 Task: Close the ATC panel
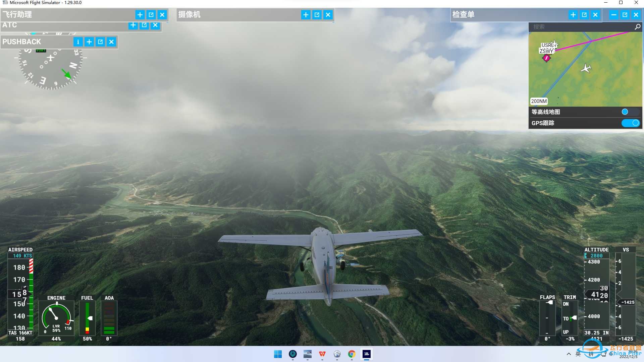(x=155, y=25)
